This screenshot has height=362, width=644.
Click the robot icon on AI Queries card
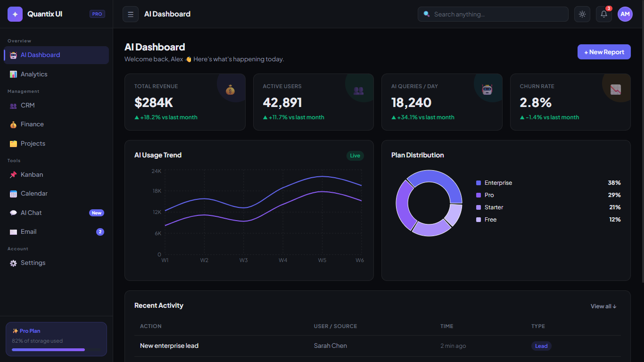click(488, 88)
